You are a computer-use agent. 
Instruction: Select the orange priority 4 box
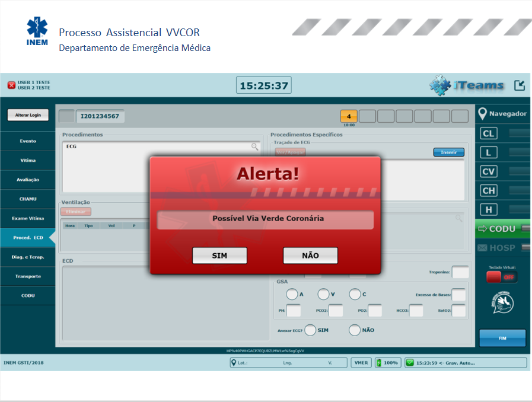click(x=349, y=116)
